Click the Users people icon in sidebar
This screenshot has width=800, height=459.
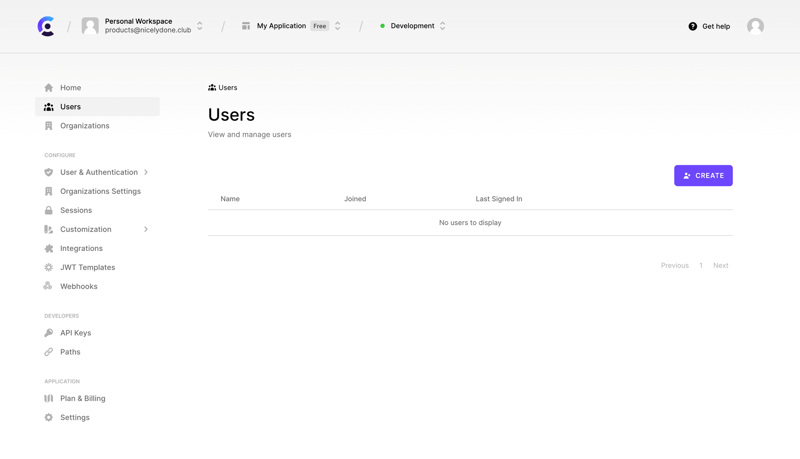tap(48, 107)
